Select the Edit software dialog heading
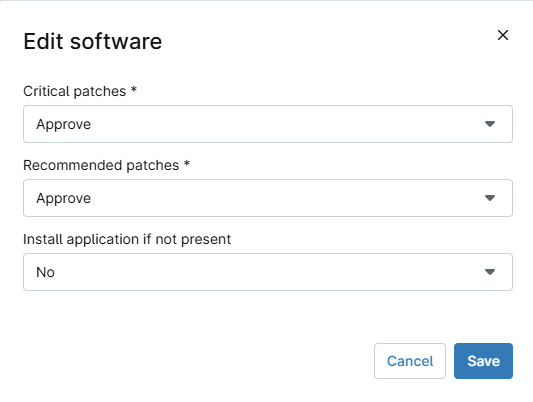 (92, 41)
